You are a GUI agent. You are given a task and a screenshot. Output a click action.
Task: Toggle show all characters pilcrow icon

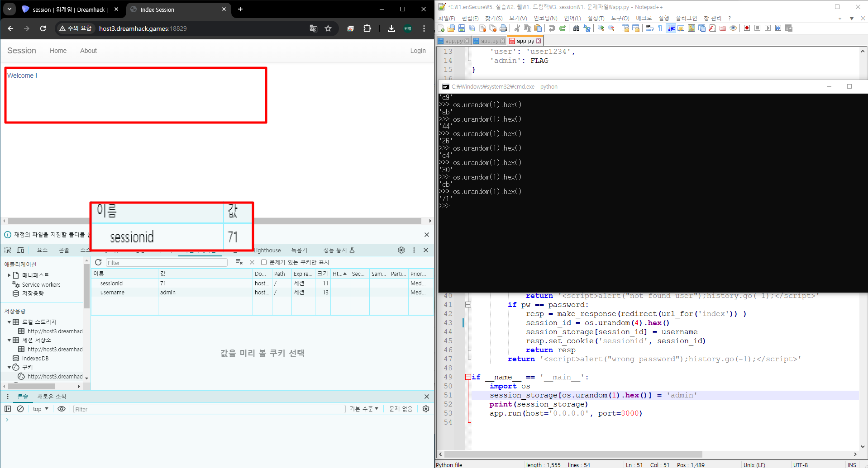click(x=660, y=28)
